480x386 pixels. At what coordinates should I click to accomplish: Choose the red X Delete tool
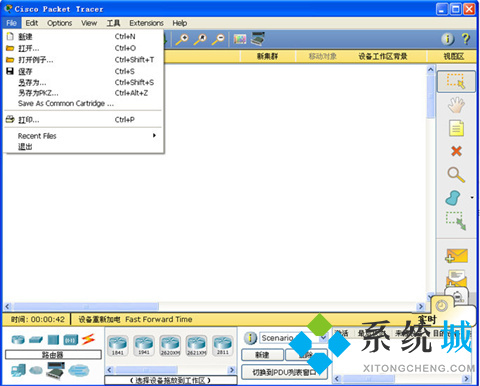456,151
